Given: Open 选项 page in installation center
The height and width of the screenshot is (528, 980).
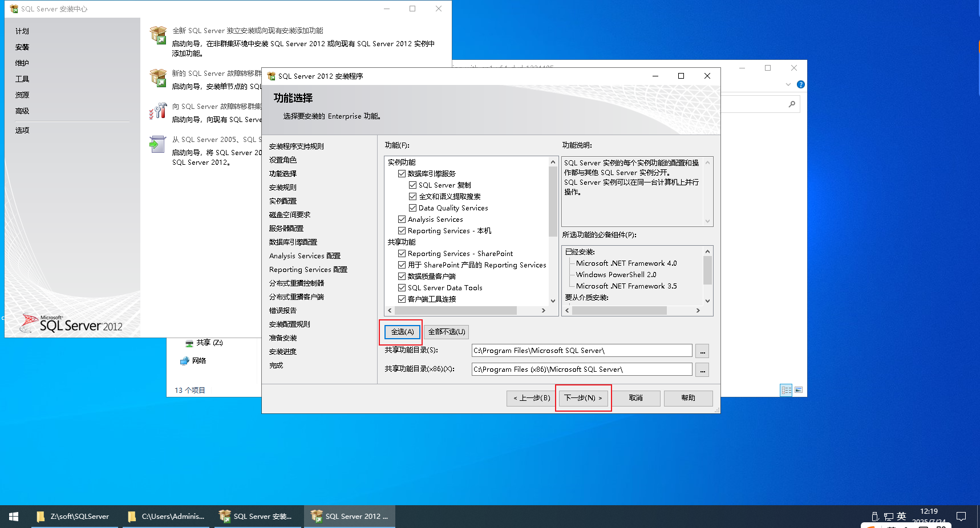Looking at the screenshot, I should [x=22, y=131].
